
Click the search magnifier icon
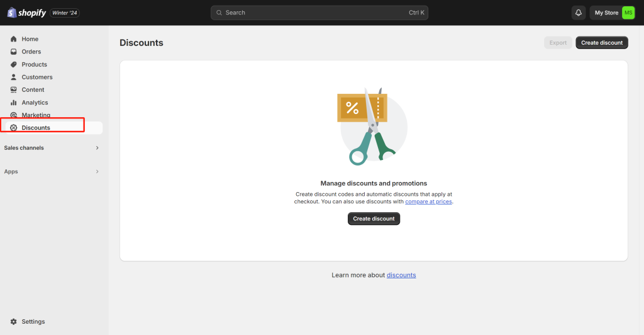click(x=219, y=13)
